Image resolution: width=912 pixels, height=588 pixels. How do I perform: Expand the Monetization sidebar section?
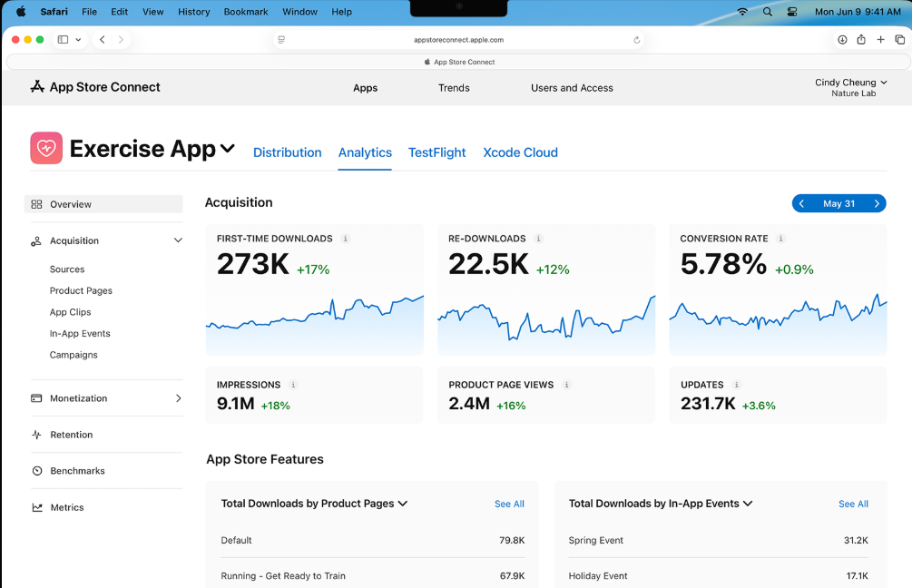coord(179,397)
